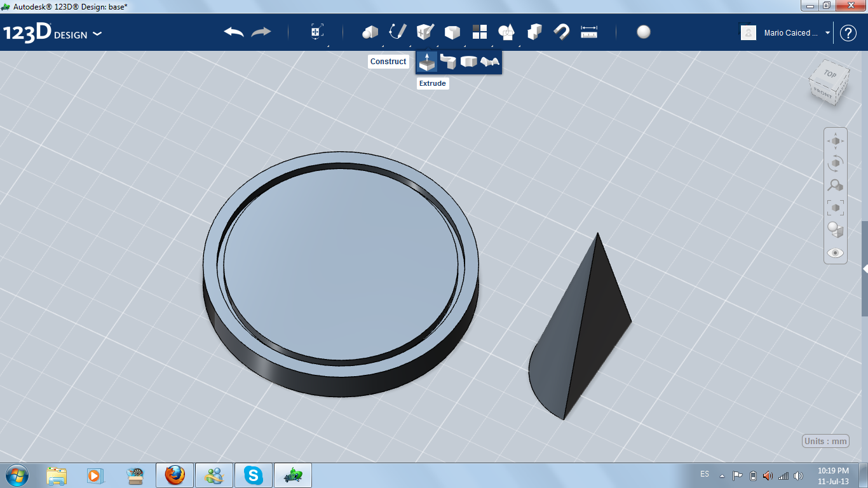Open the Combine tool
The width and height of the screenshot is (868, 488).
(x=534, y=32)
